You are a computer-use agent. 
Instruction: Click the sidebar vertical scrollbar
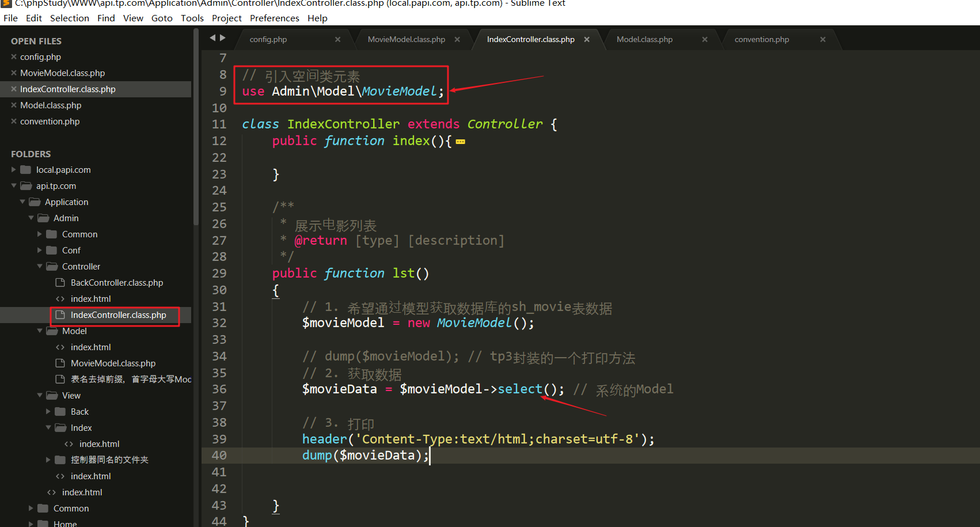click(x=196, y=127)
